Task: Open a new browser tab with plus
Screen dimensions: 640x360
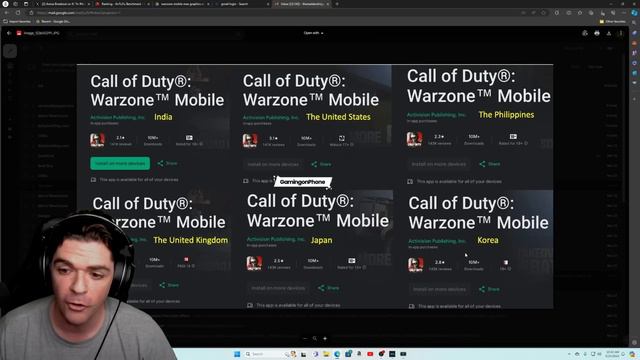Action: coord(337,4)
